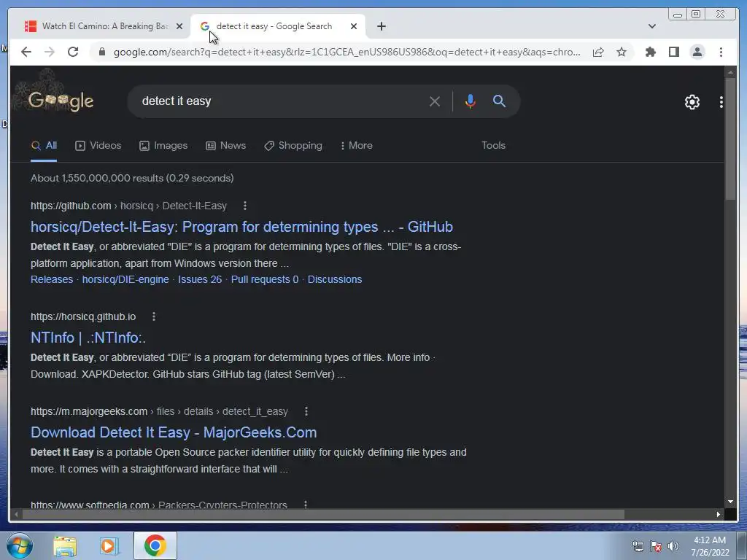Click the Chrome taskbar icon
Image resolution: width=747 pixels, height=560 pixels.
[155, 545]
